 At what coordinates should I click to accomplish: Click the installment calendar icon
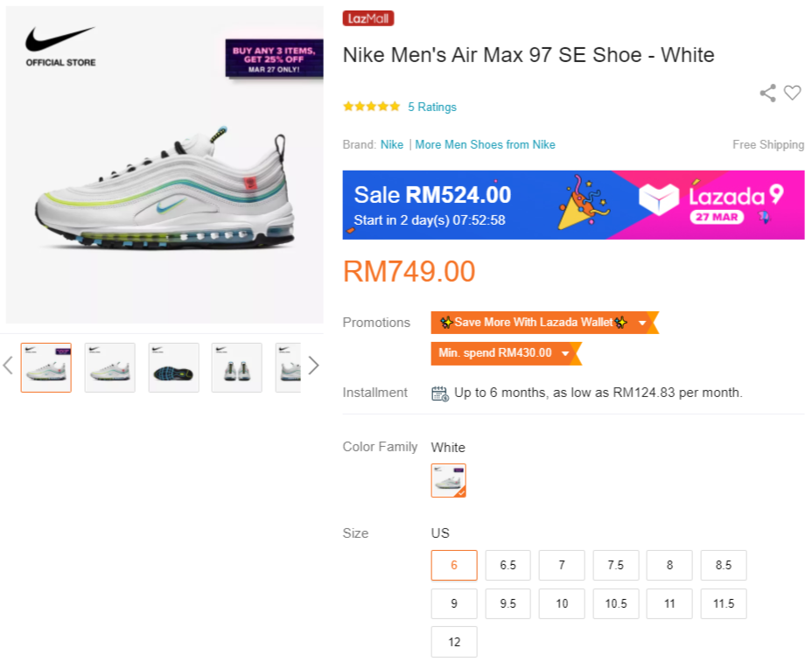(x=440, y=393)
